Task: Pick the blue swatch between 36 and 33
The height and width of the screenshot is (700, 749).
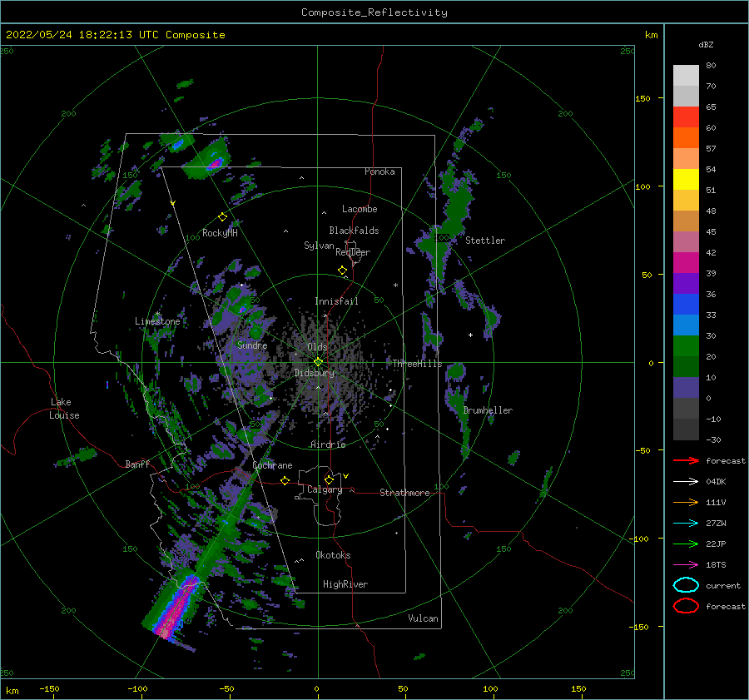Action: pos(686,305)
